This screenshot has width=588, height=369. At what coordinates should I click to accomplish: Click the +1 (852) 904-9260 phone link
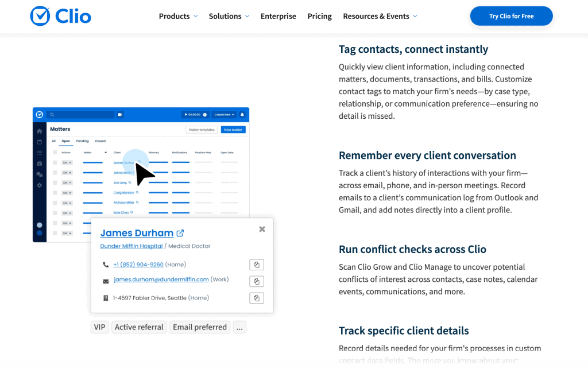138,265
